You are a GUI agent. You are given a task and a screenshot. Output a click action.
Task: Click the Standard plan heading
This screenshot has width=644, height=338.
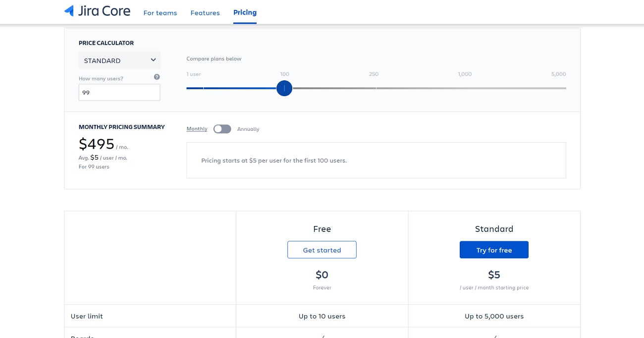pos(494,229)
